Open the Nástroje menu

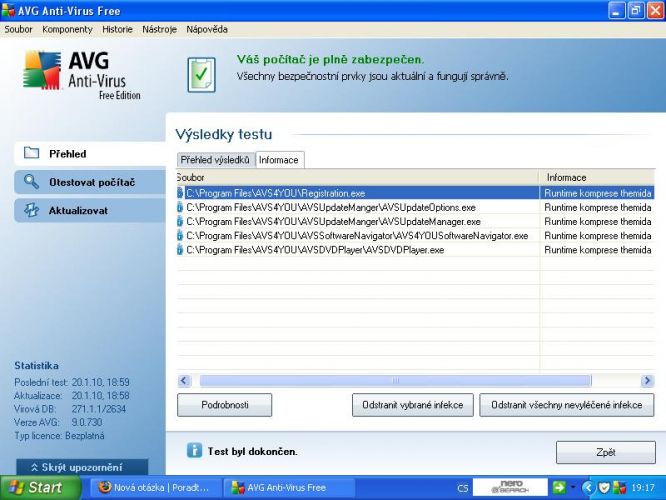159,29
